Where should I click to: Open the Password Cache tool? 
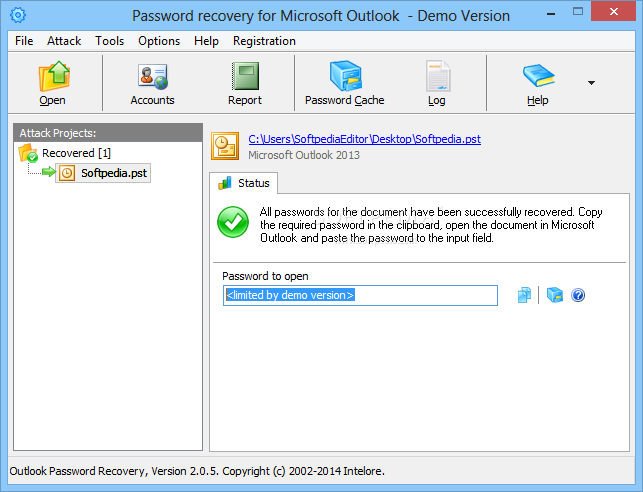tap(344, 84)
